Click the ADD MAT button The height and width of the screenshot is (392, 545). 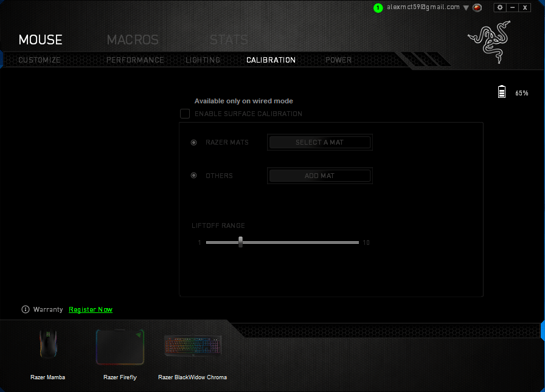320,176
